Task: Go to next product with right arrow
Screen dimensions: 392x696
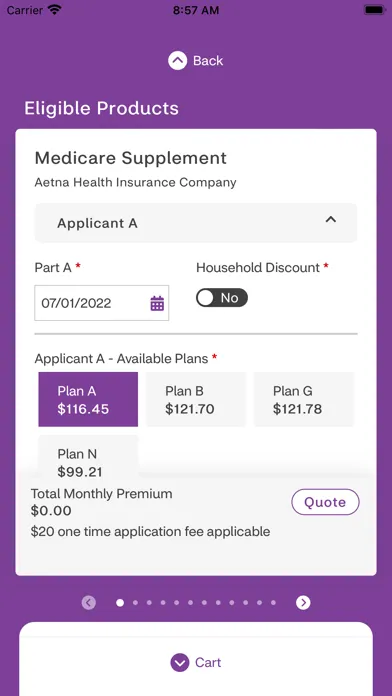Action: tap(303, 602)
